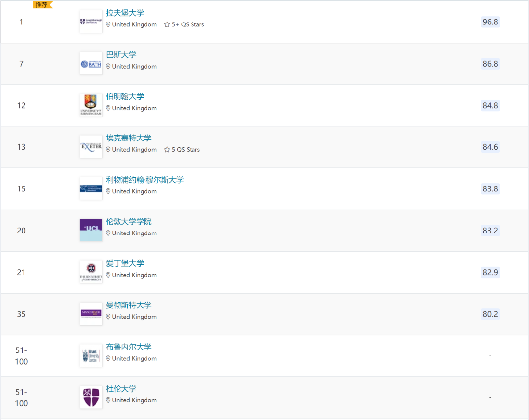Select the 82.9 score value
This screenshot has height=420, width=529.
pyautogui.click(x=490, y=272)
